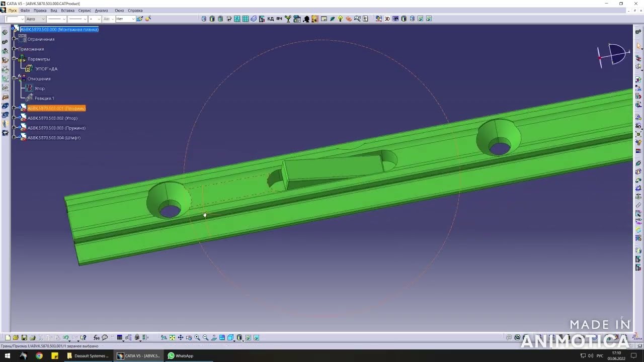Collapse the Отношения tree node
Viewport: 644px width, 362px height.
point(15,78)
